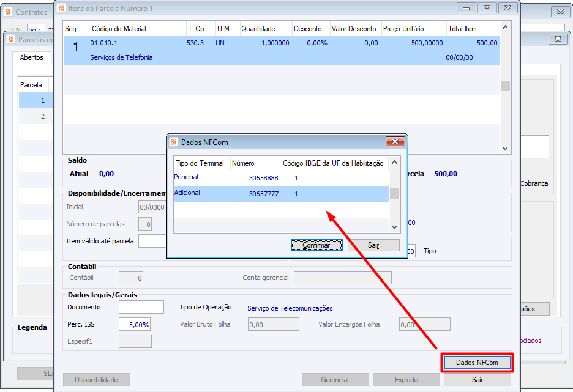Click the Especif1 field

135,342
